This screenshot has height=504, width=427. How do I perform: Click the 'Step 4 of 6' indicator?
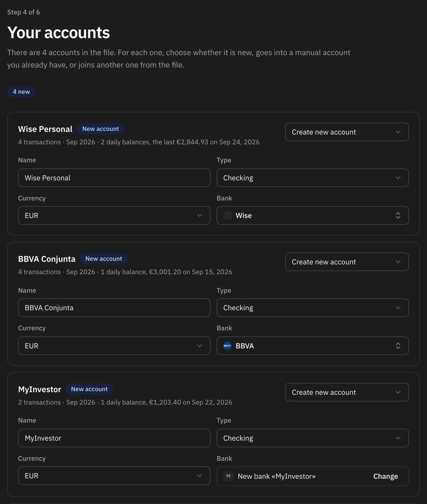[x=23, y=12]
